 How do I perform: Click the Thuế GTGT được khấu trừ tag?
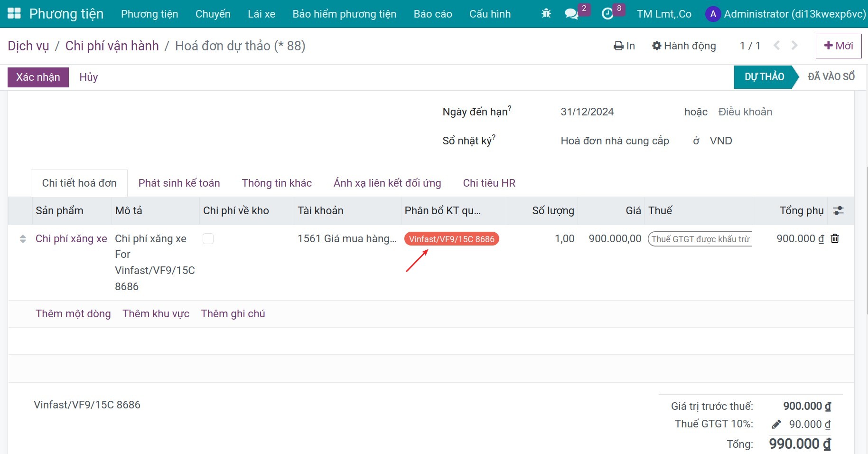(x=700, y=239)
